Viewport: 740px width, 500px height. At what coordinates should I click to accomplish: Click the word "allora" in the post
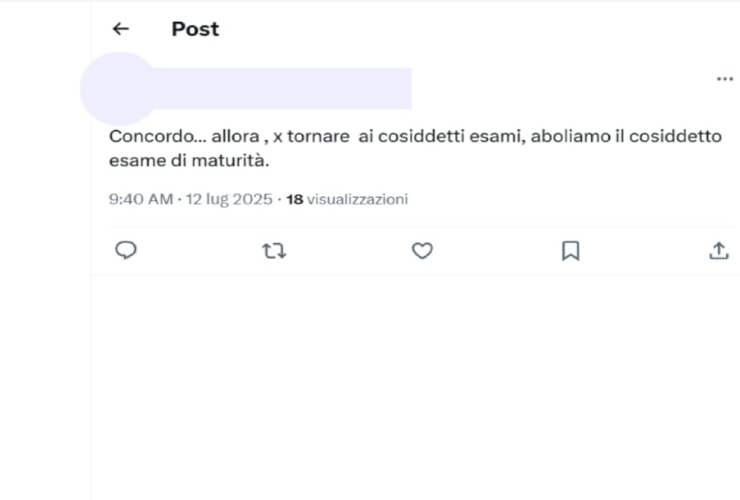point(235,136)
